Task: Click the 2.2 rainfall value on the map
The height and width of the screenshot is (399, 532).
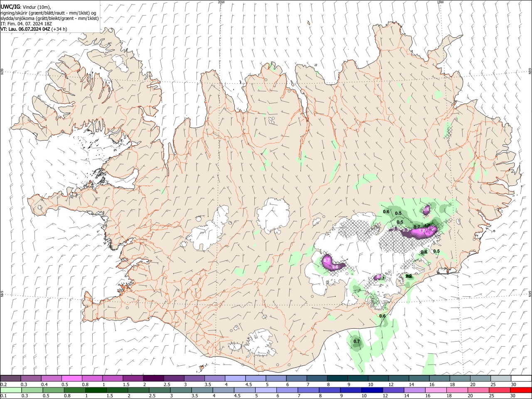Action: click(x=408, y=276)
